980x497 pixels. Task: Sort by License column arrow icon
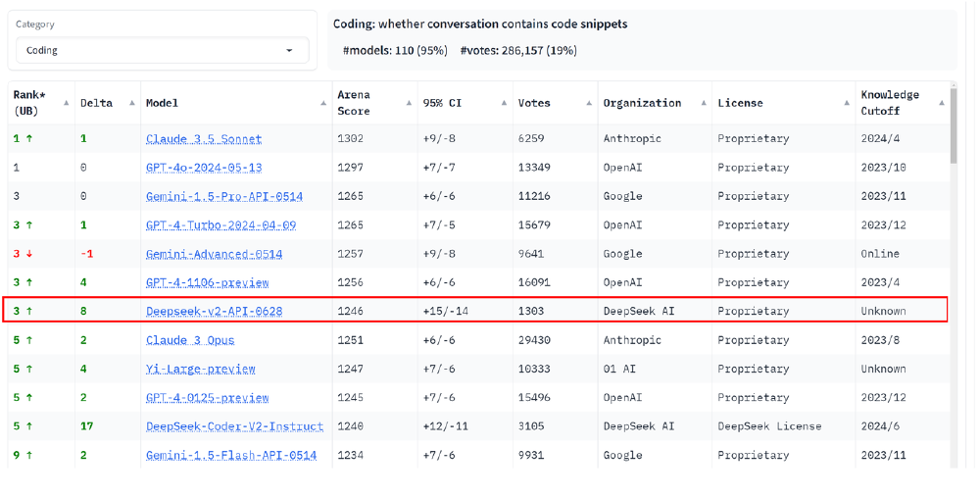(848, 103)
